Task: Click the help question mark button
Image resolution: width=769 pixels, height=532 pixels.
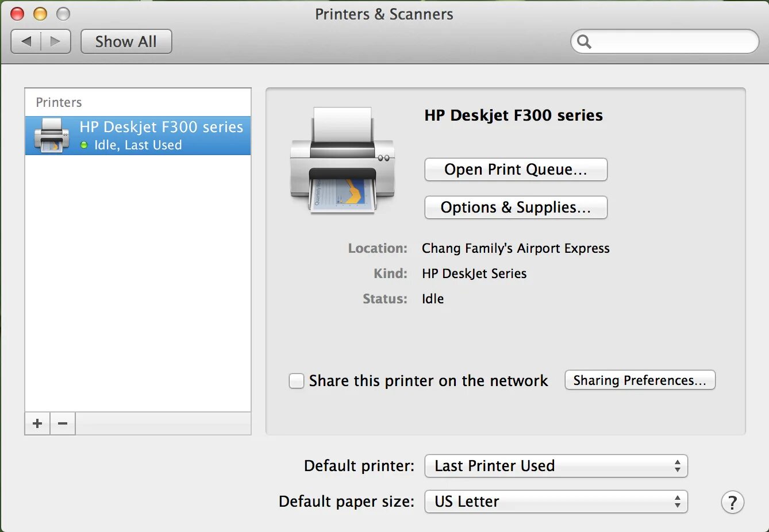Action: 732,503
